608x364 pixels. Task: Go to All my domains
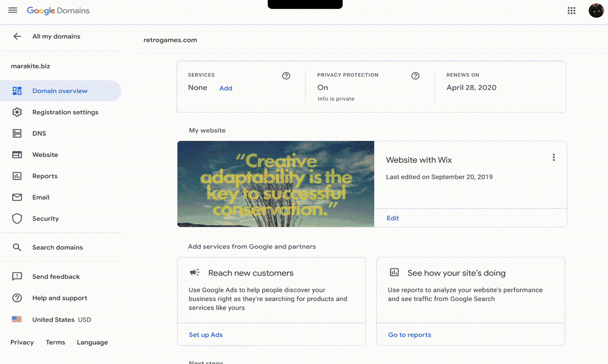[x=56, y=36]
